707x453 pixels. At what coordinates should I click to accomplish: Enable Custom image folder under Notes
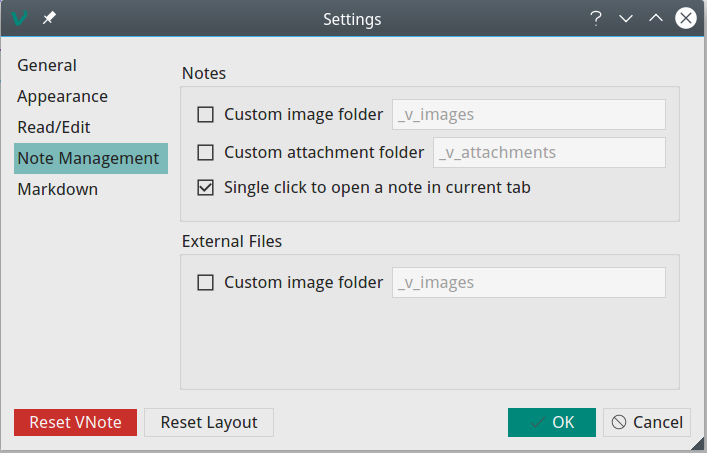(x=206, y=114)
